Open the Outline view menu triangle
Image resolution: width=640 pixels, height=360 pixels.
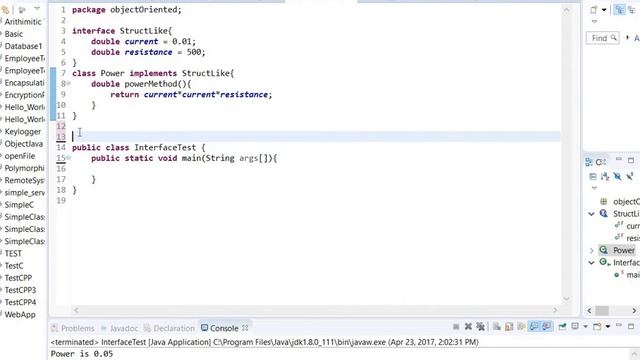tap(594, 188)
